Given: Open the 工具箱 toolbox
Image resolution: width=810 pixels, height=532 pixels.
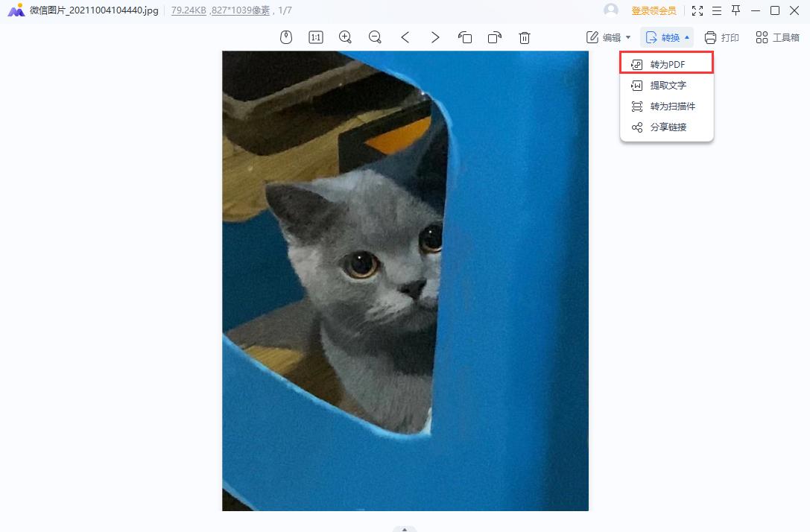Looking at the screenshot, I should coord(776,37).
